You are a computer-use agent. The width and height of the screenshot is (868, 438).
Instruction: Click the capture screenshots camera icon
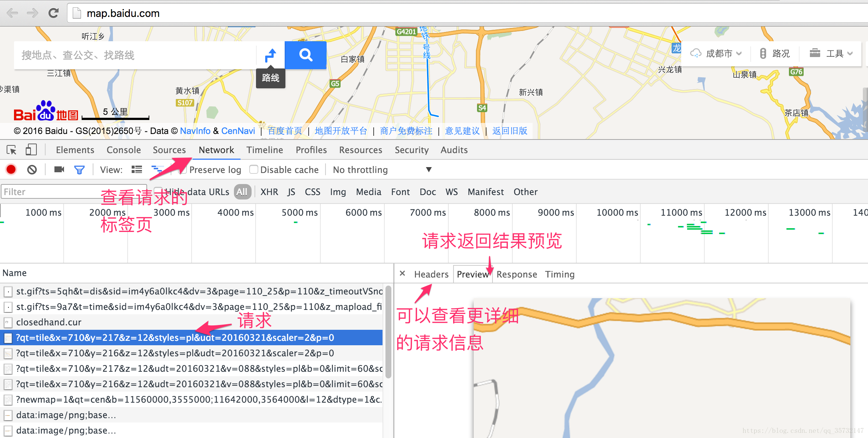pyautogui.click(x=59, y=169)
